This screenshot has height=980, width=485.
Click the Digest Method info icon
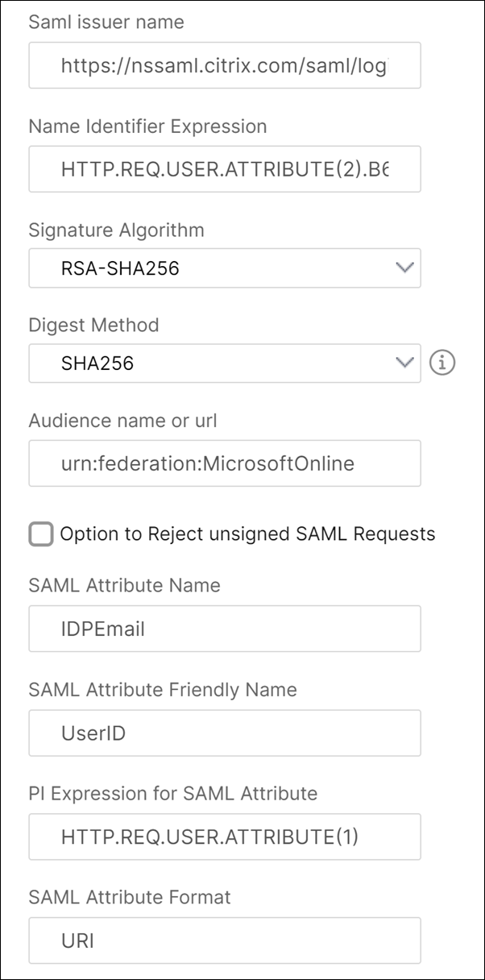point(442,363)
